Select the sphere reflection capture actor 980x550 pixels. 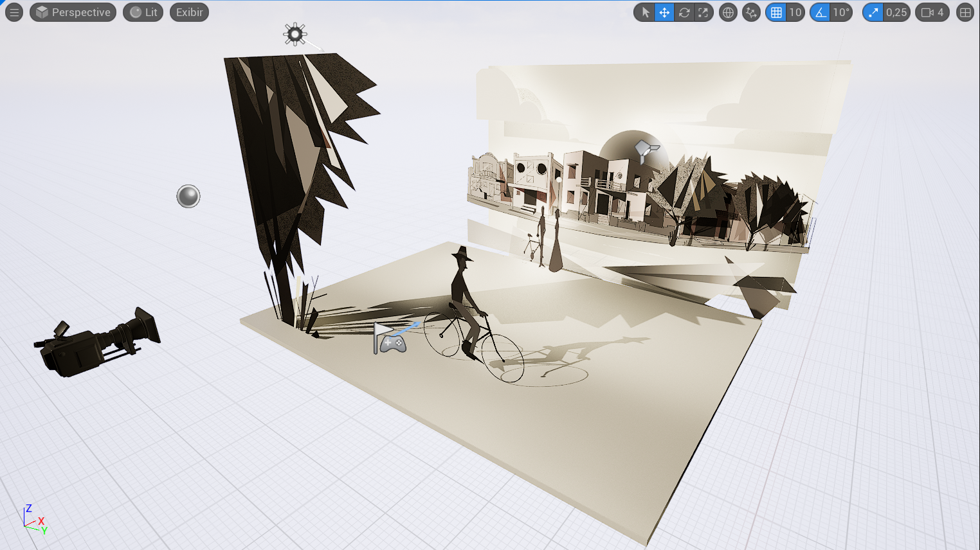click(188, 196)
